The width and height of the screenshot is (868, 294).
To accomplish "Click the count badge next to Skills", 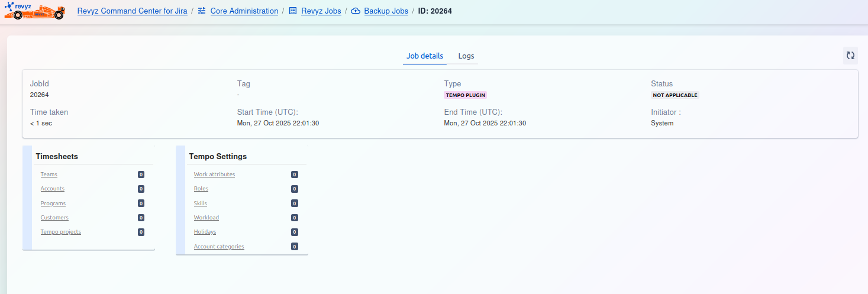I will click(294, 203).
